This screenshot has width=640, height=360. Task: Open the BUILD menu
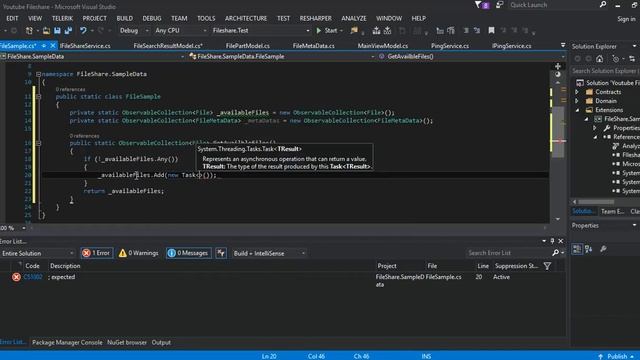point(124,18)
